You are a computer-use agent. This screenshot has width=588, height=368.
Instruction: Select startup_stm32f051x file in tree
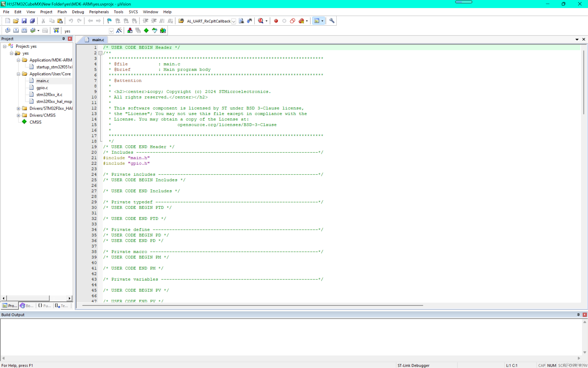click(x=54, y=67)
